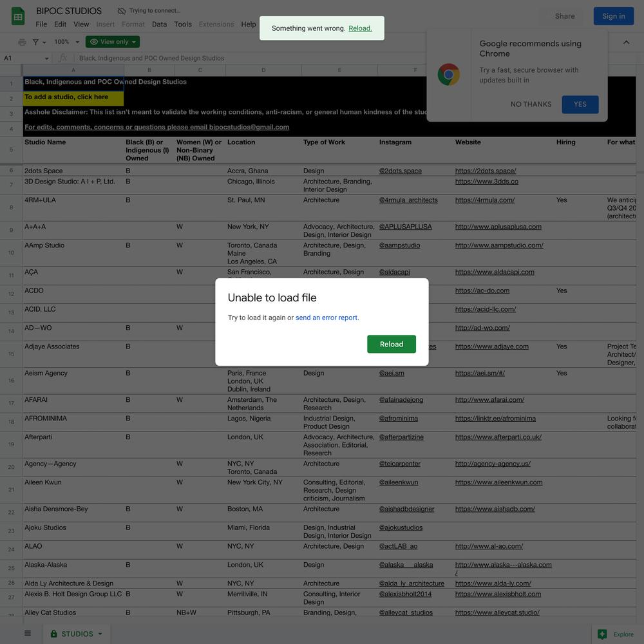Open the all sheets list icon

point(28,633)
